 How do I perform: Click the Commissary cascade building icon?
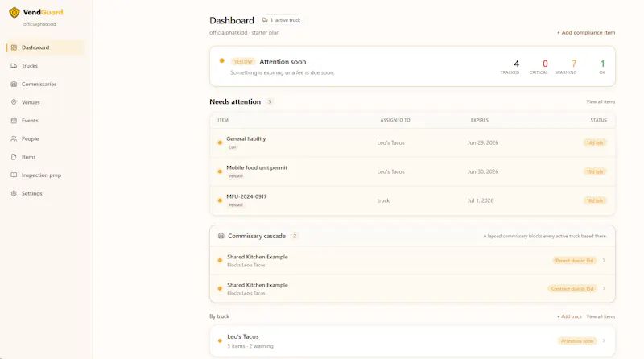[221, 236]
